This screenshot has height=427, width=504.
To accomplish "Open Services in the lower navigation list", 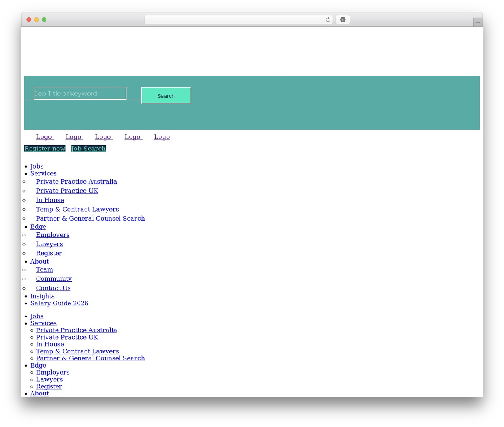I will pos(43,323).
